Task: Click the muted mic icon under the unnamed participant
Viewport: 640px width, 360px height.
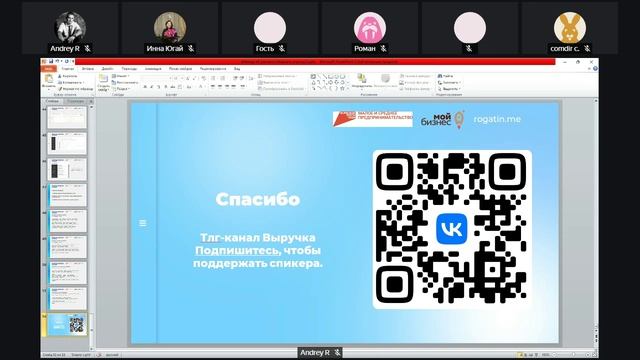Action: (469, 49)
